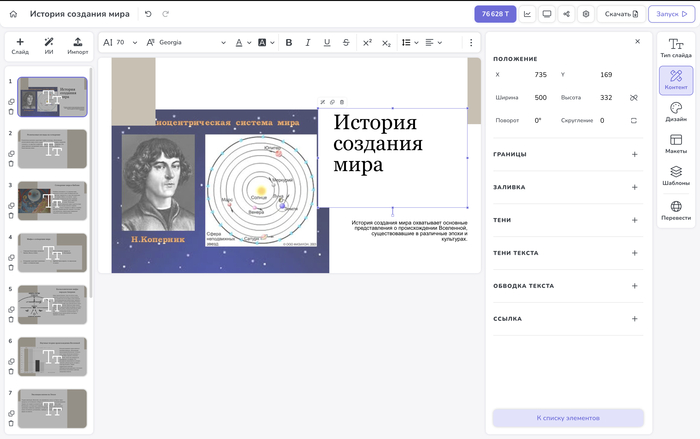
Task: Open the Перевести translate tab
Action: click(x=676, y=211)
